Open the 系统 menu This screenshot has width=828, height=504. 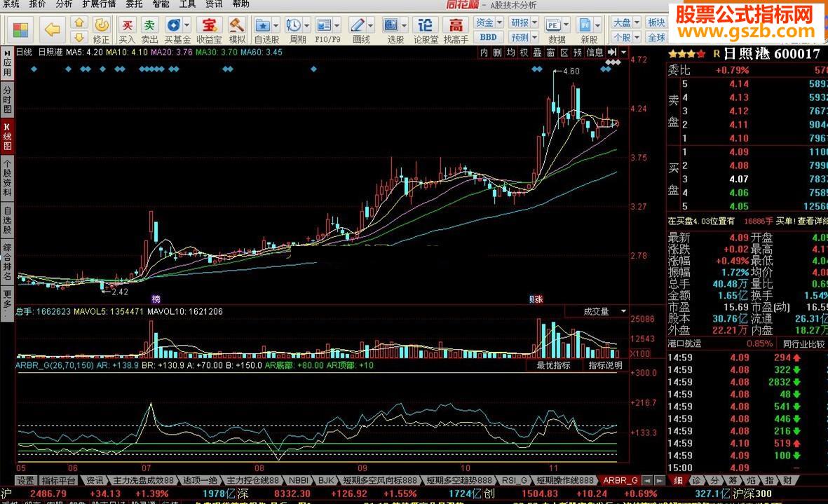(11, 4)
